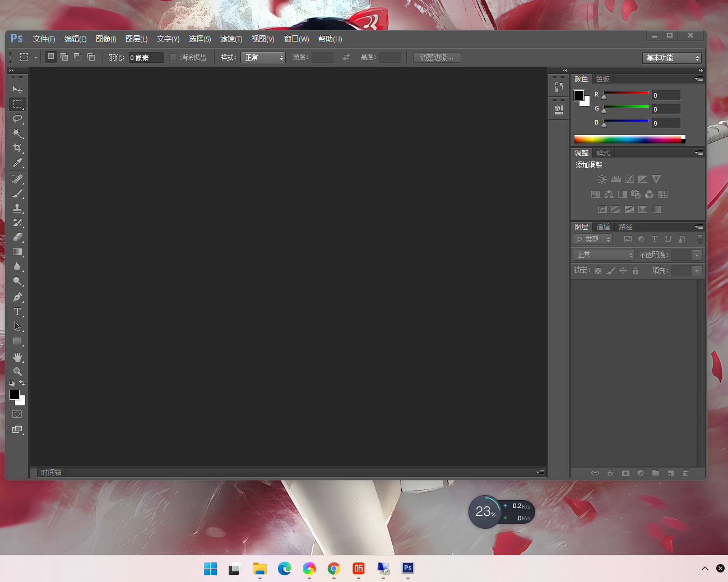Add Color Balance adjustment icon

[609, 195]
